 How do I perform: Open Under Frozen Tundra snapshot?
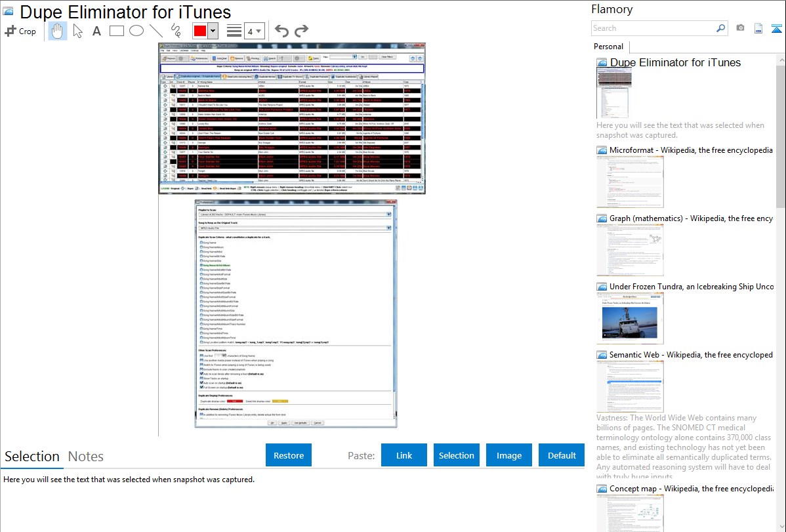pyautogui.click(x=692, y=286)
